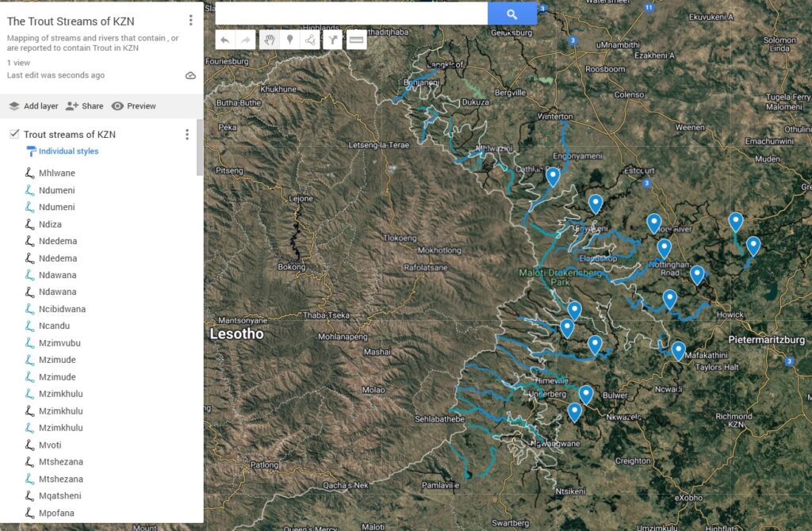Select the Mhlwane stream item
Image resolution: width=812 pixels, height=531 pixels.
coord(57,174)
